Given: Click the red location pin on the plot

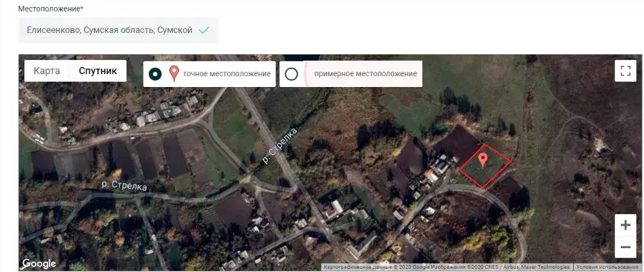Looking at the screenshot, I should (x=484, y=160).
